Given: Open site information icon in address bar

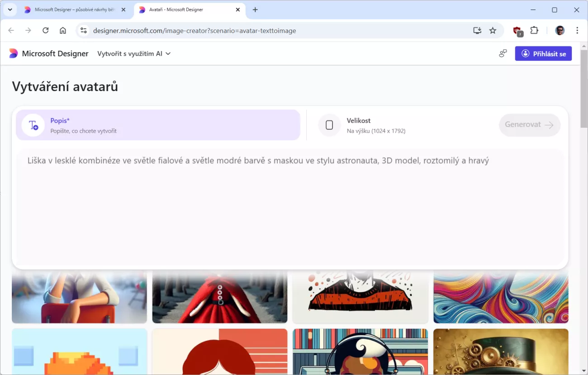Looking at the screenshot, I should coord(83,30).
